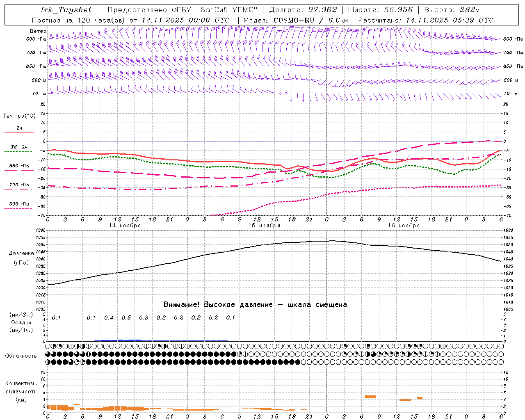Click the Тем-ра(°C) temperature axis title
The width and height of the screenshot is (525, 420).
pos(19,116)
